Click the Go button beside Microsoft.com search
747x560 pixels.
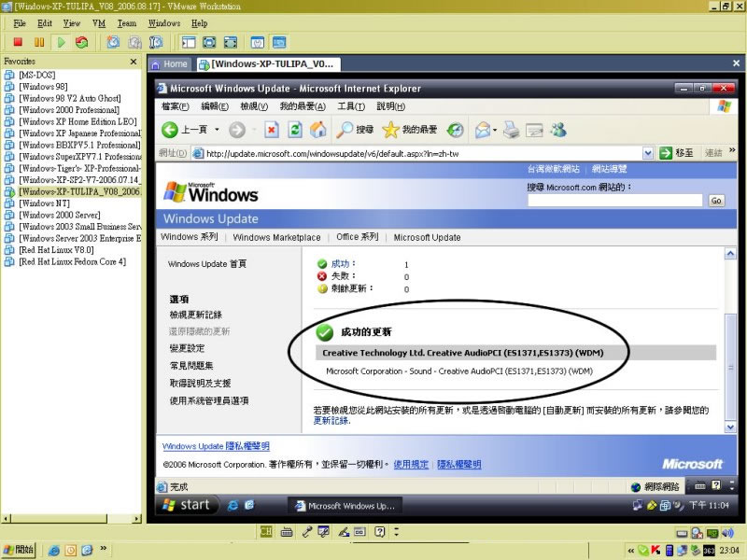(x=716, y=201)
